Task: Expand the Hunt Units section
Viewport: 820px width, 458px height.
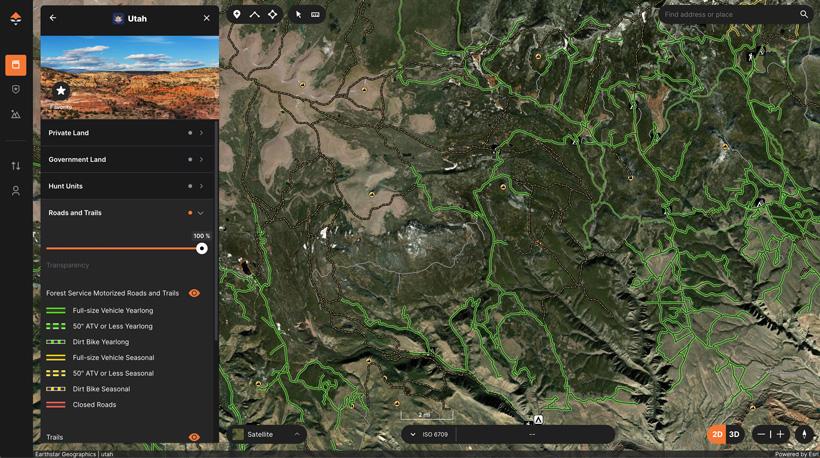Action: click(128, 186)
